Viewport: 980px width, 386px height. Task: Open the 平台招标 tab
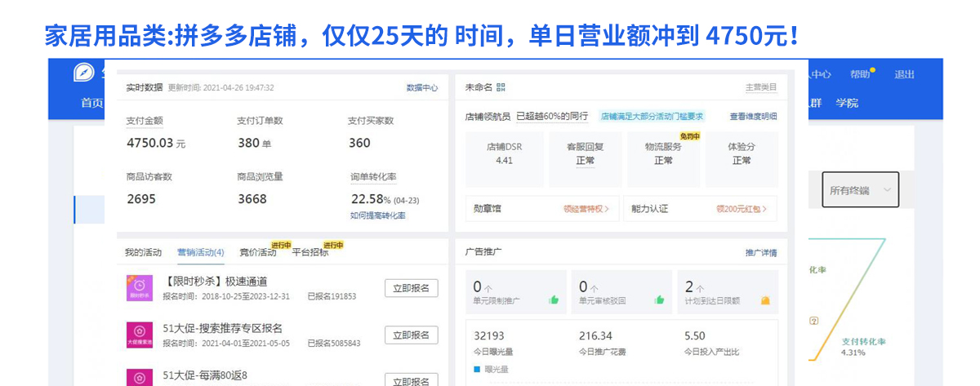tap(310, 252)
